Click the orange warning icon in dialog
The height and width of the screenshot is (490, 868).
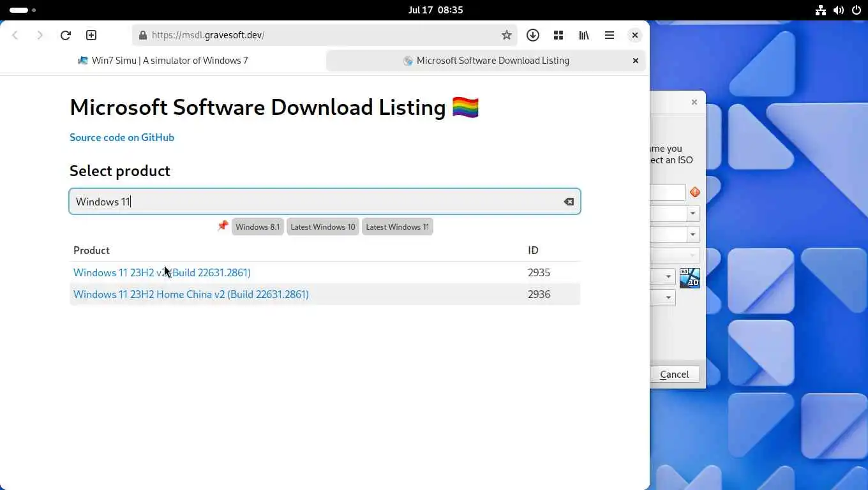coord(695,192)
